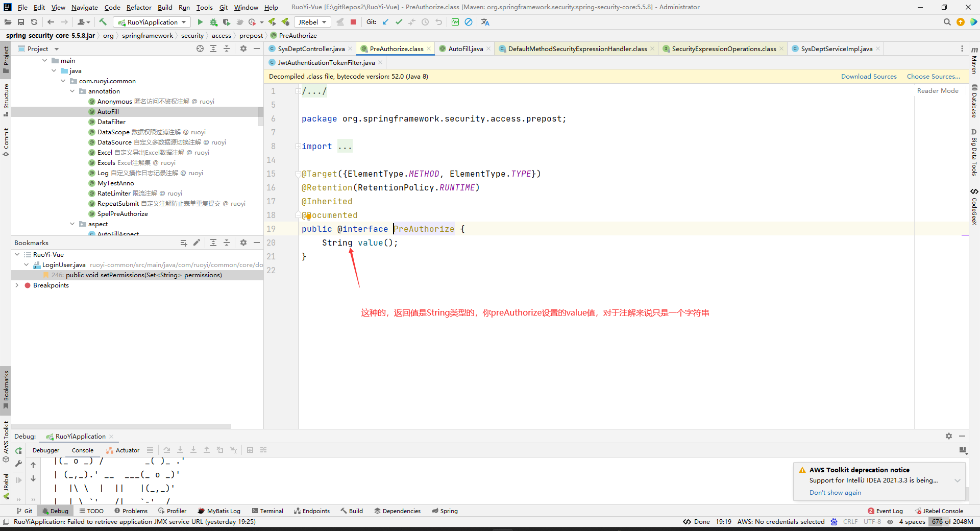Switch to SecurityExpressionOperations.class tab
980x531 pixels.
[723, 49]
